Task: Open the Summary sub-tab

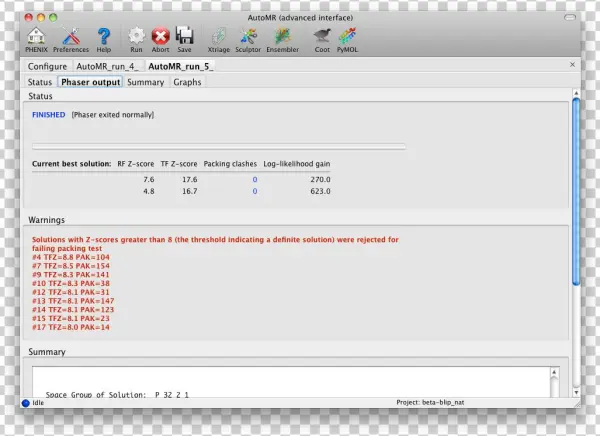Action: click(145, 82)
